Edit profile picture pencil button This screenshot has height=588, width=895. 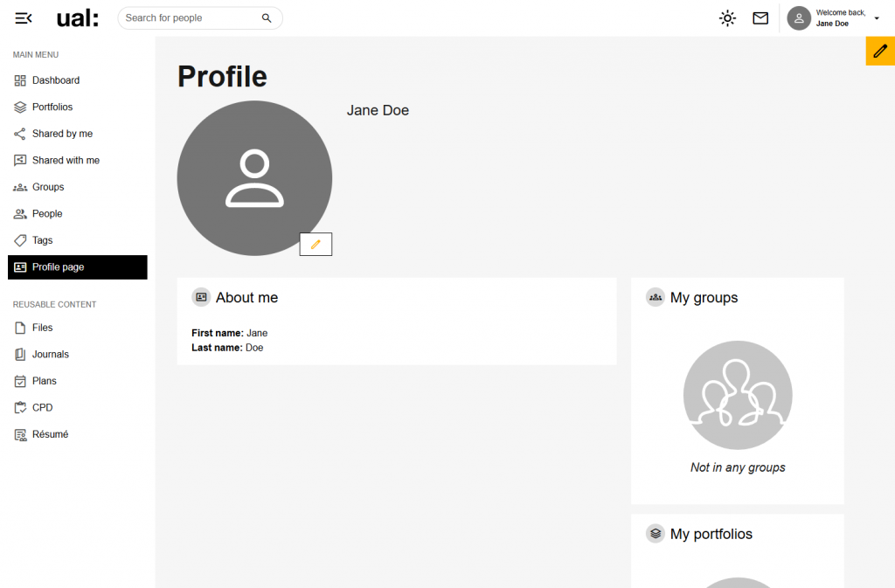(316, 244)
